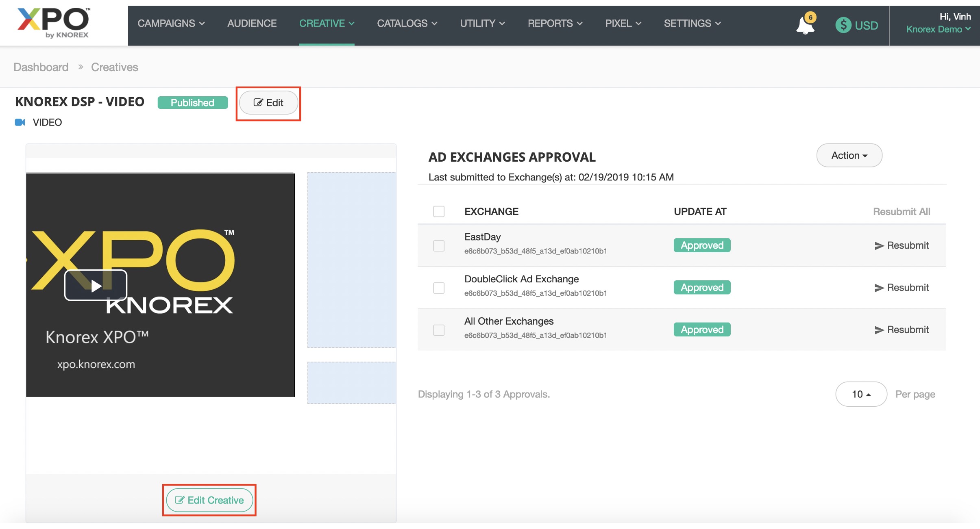The width and height of the screenshot is (980, 529).
Task: Click the Edit Creative button
Action: 209,500
